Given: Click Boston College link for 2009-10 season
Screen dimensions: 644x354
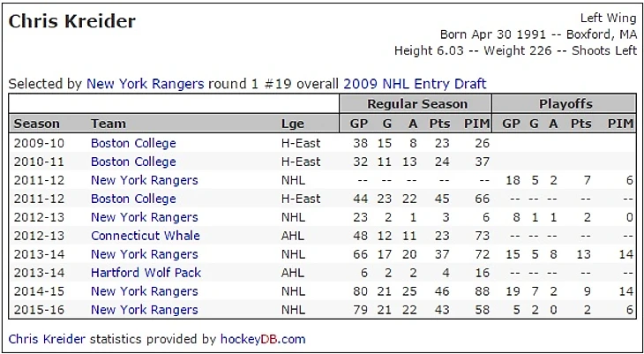Looking at the screenshot, I should pos(133,143).
